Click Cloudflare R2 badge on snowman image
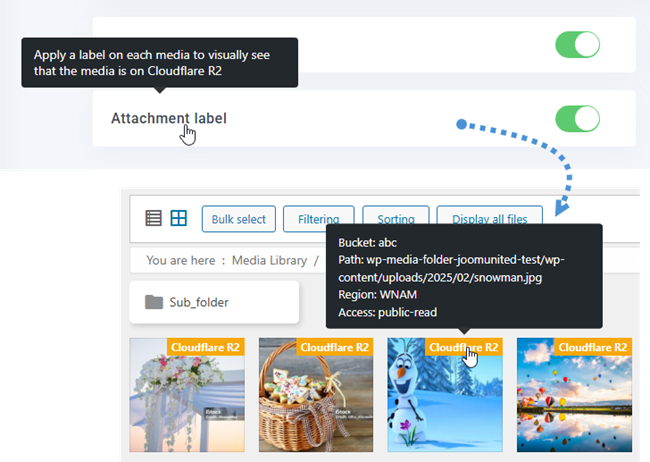This screenshot has width=650, height=462. 462,347
